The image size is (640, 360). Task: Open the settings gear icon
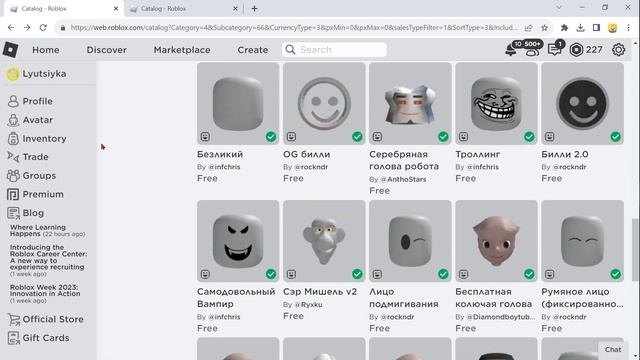[618, 50]
